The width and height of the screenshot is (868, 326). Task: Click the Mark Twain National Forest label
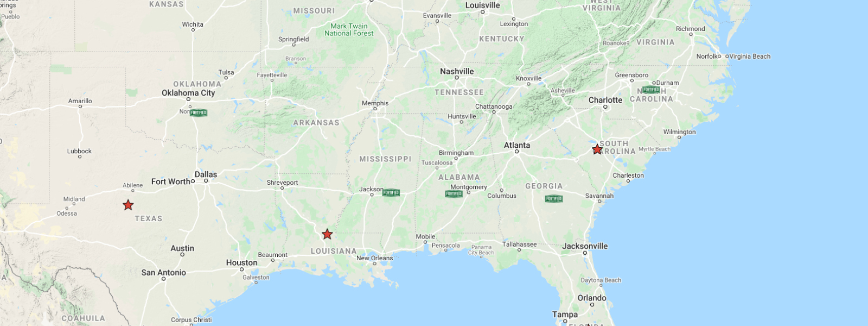pyautogui.click(x=349, y=29)
